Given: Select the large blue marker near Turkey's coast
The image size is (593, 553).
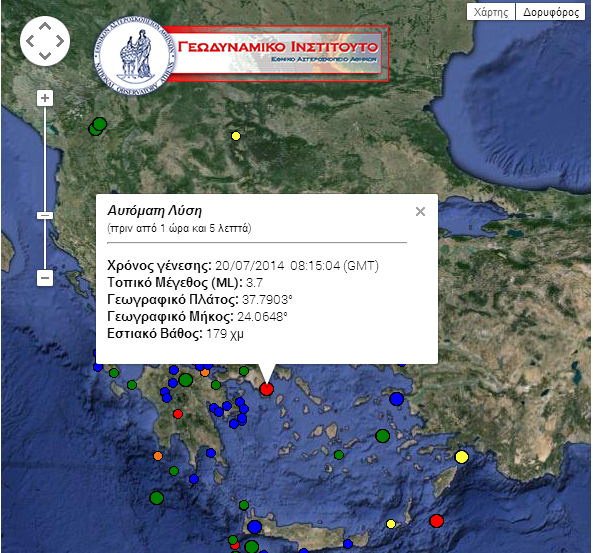Looking at the screenshot, I should (x=396, y=399).
